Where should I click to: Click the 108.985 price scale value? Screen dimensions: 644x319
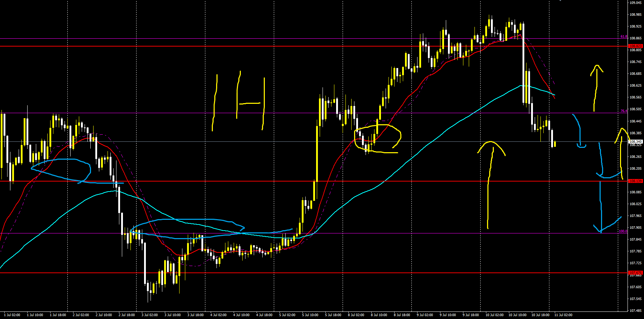pos(636,15)
